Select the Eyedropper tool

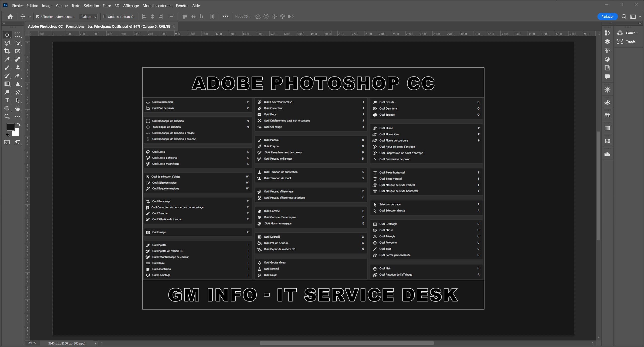(7, 59)
